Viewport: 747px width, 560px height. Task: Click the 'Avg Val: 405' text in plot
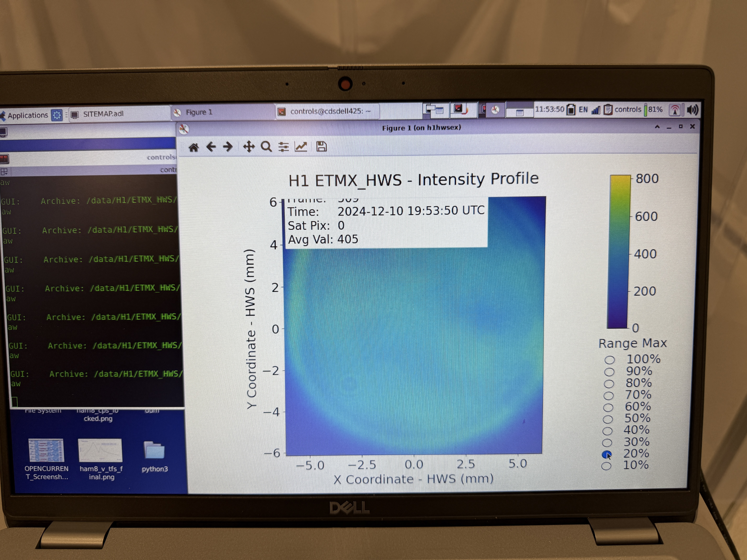point(323,239)
